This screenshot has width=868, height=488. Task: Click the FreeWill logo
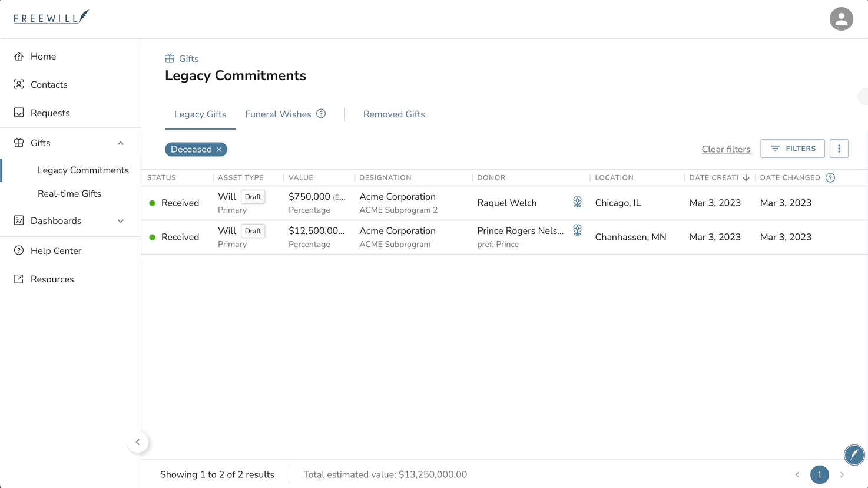pyautogui.click(x=51, y=17)
